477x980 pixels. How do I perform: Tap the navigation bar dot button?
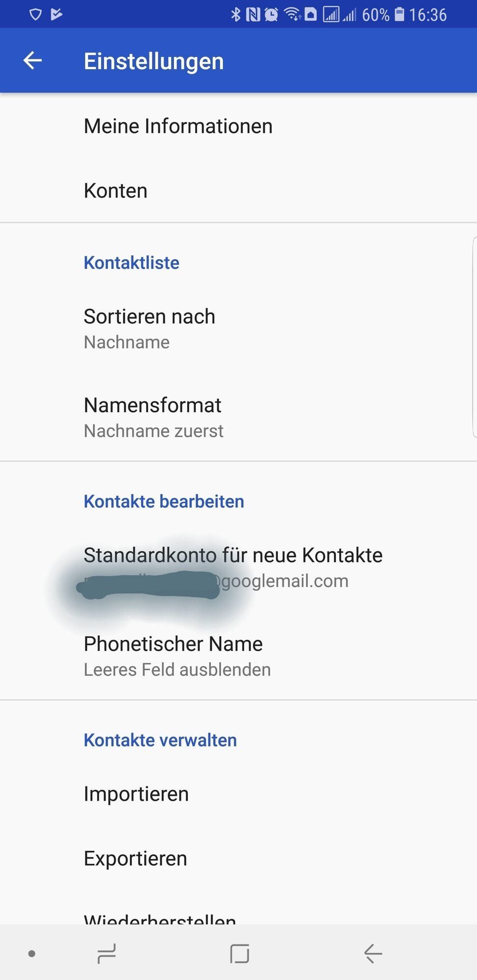[32, 954]
